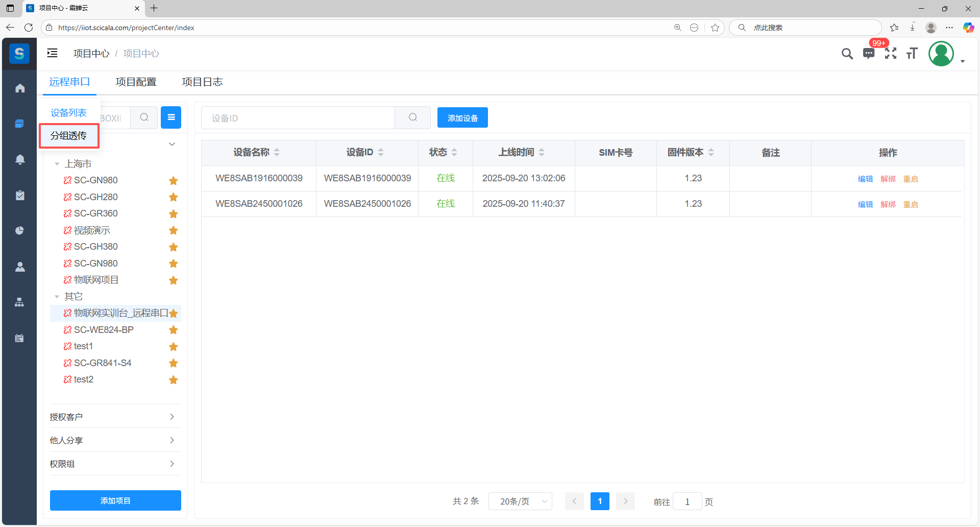Open the messages icon with 99+ badge
The width and height of the screenshot is (980, 527).
[x=868, y=54]
